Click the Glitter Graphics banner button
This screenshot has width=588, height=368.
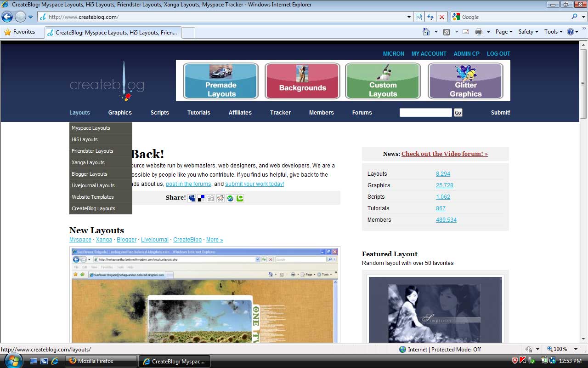tap(465, 81)
